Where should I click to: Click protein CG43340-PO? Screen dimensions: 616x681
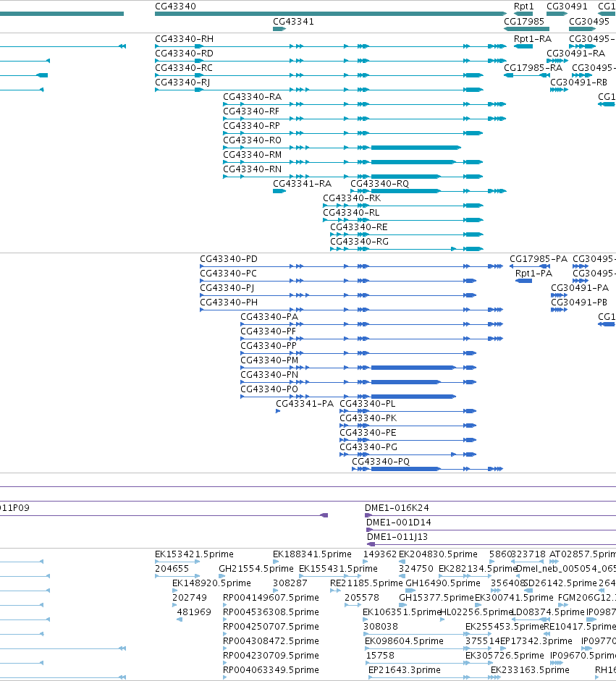pos(269,389)
